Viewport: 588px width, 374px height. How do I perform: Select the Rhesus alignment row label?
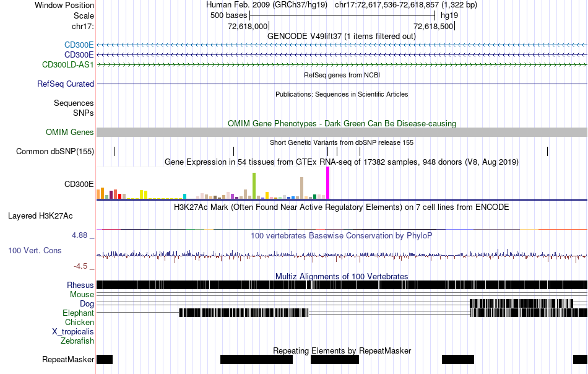(80, 285)
